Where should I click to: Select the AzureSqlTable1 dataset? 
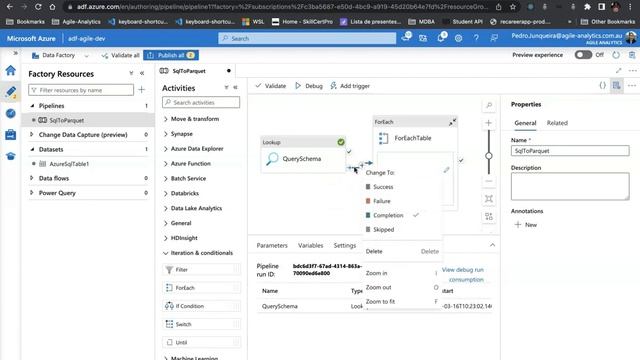[x=69, y=164]
